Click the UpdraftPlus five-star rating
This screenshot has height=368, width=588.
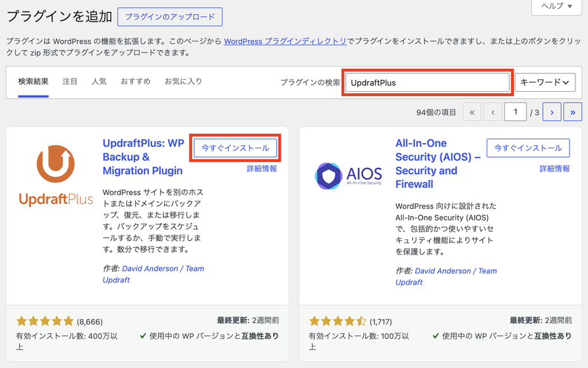45,321
